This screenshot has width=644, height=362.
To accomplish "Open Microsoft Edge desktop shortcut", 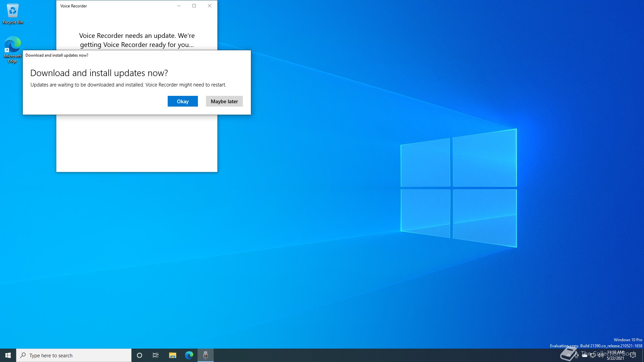I will click(x=13, y=49).
